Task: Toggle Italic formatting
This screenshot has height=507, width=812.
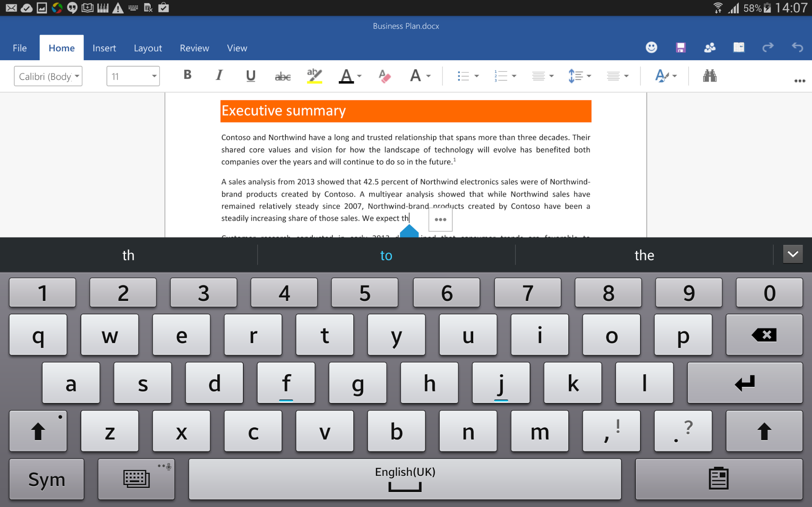Action: tap(219, 75)
